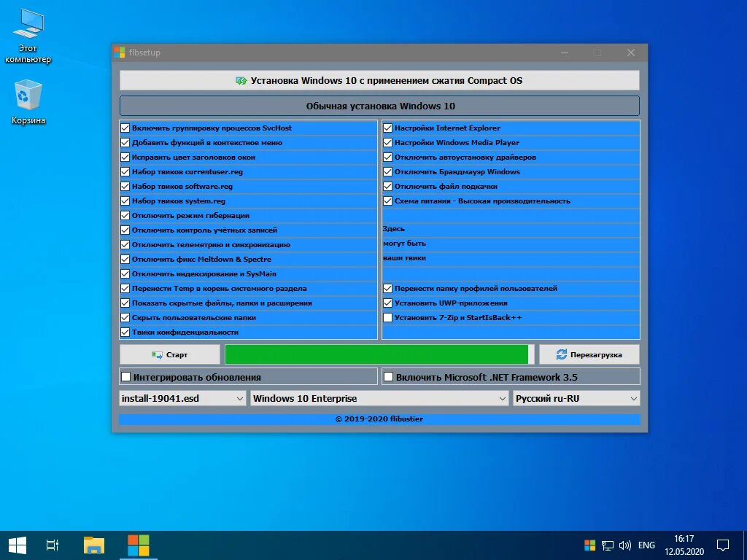
Task: Click the Windows Start button on taskbar
Action: tap(18, 545)
